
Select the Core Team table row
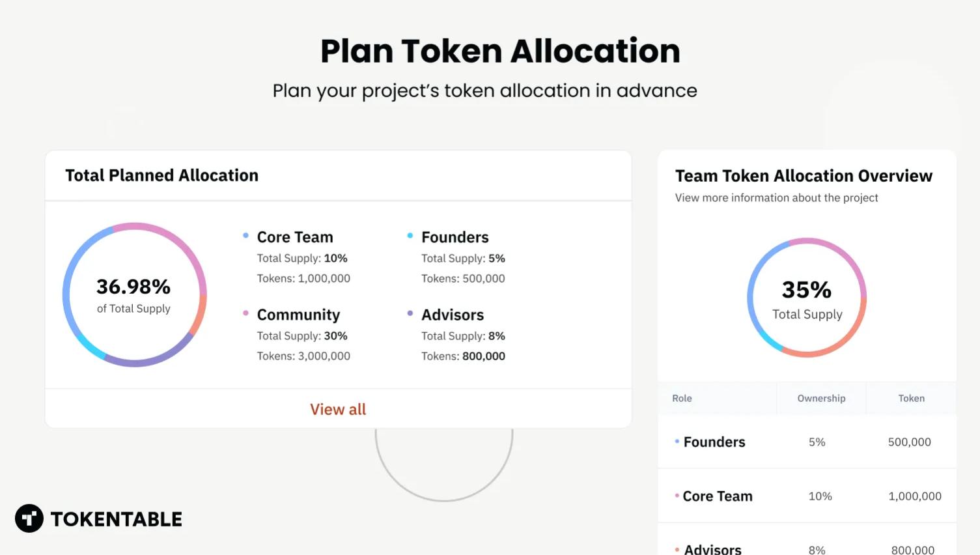tap(807, 496)
